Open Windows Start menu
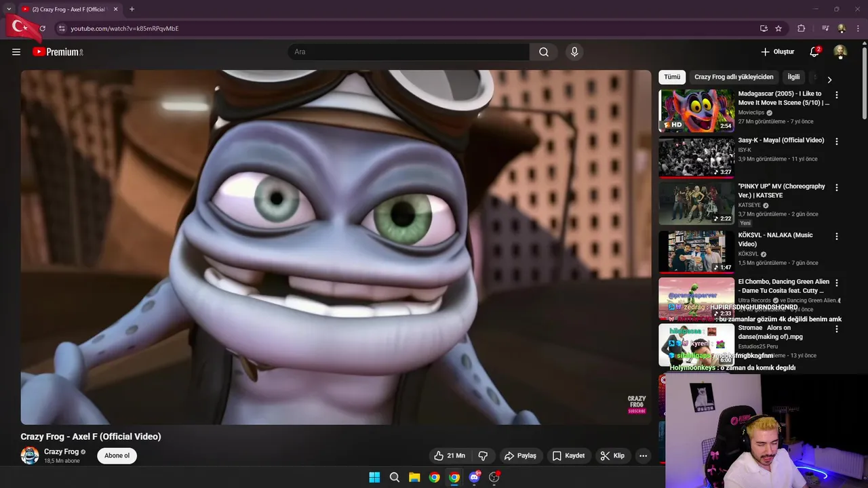The height and width of the screenshot is (488, 868). coord(374,477)
